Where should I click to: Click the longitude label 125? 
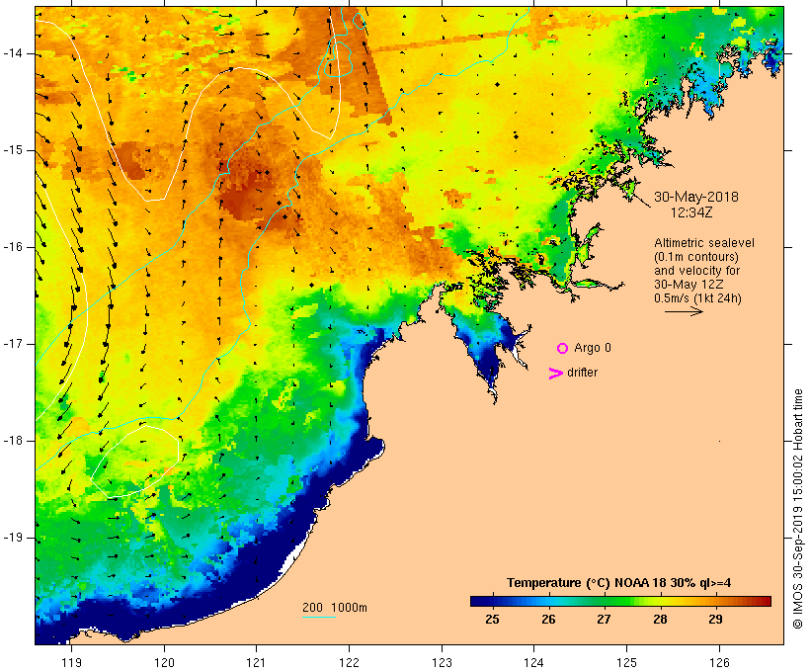click(626, 663)
